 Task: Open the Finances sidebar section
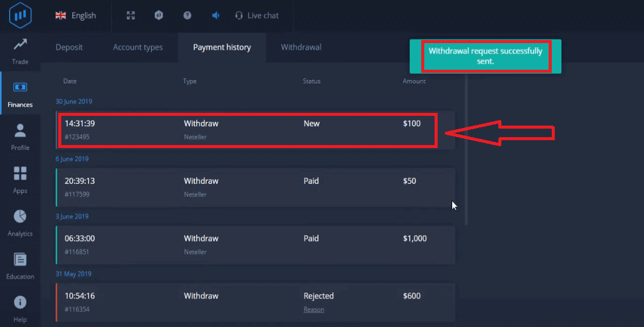[x=20, y=94]
